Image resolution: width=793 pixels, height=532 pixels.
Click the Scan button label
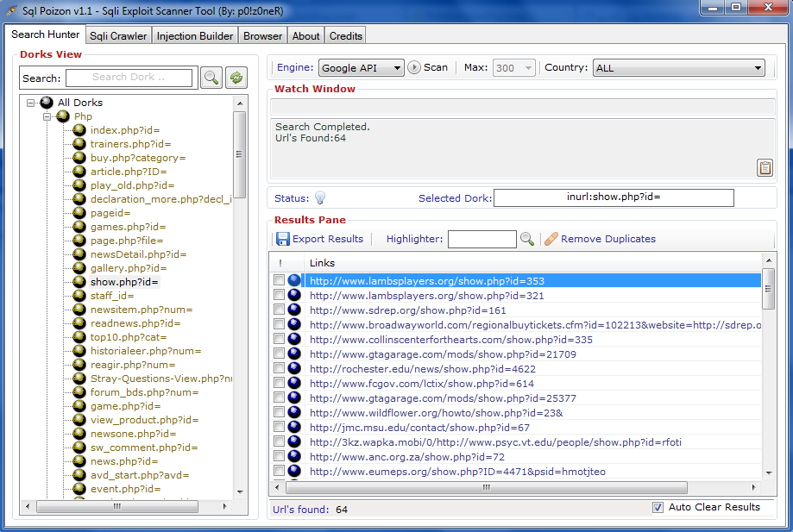click(x=436, y=67)
